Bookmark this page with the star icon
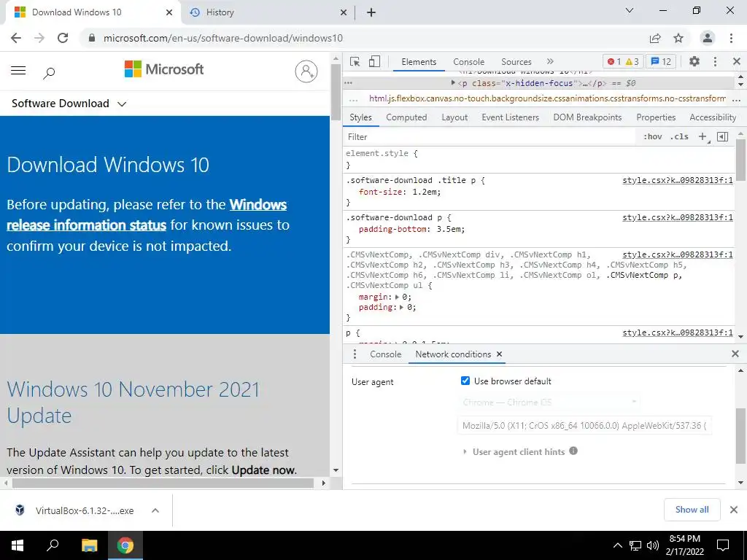747x560 pixels. (678, 38)
